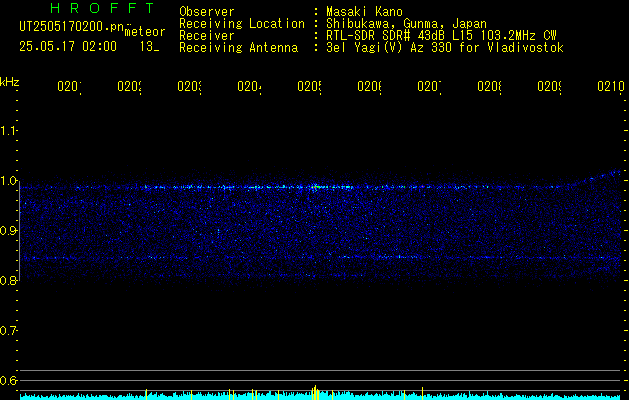
Task: Click the 0209 time axis label
Action: pyautogui.click(x=550, y=86)
